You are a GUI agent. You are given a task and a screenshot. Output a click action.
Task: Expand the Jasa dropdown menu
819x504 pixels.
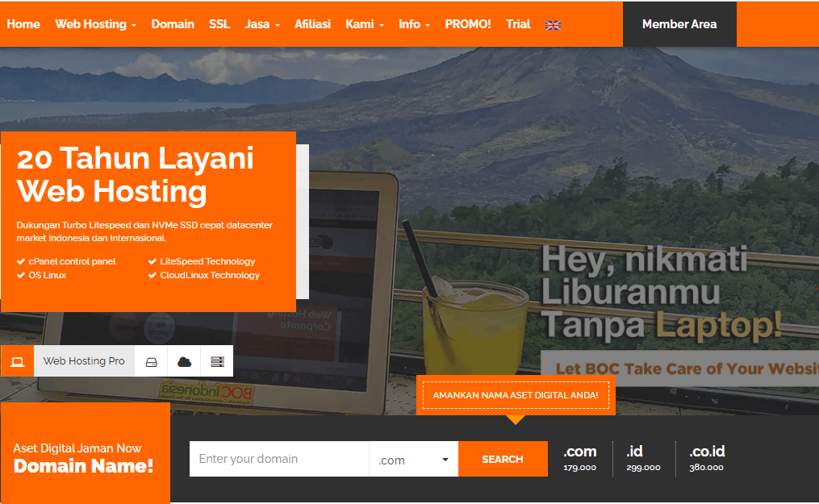coord(261,24)
